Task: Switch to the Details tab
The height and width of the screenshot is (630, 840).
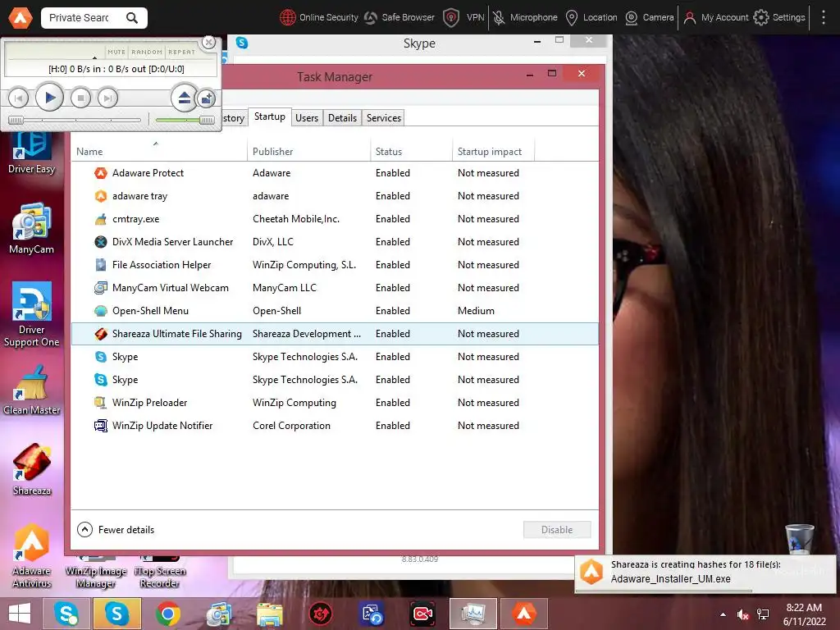Action: coord(342,118)
